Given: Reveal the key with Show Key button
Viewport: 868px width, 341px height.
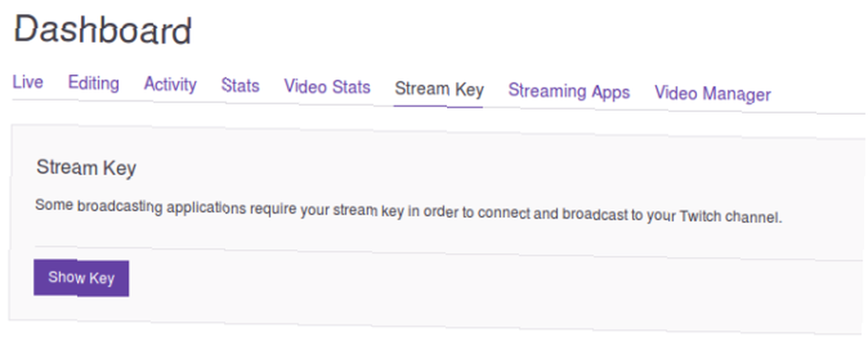Looking at the screenshot, I should (x=82, y=278).
